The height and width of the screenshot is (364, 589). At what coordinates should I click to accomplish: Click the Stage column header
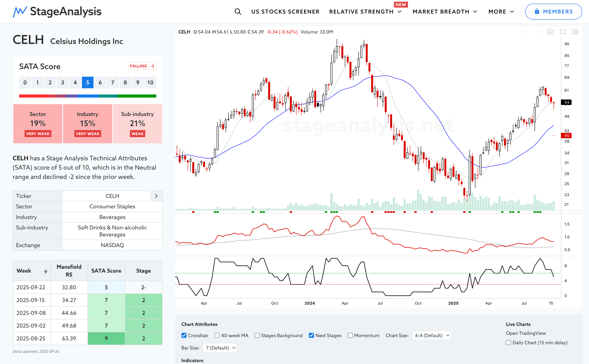(x=143, y=271)
